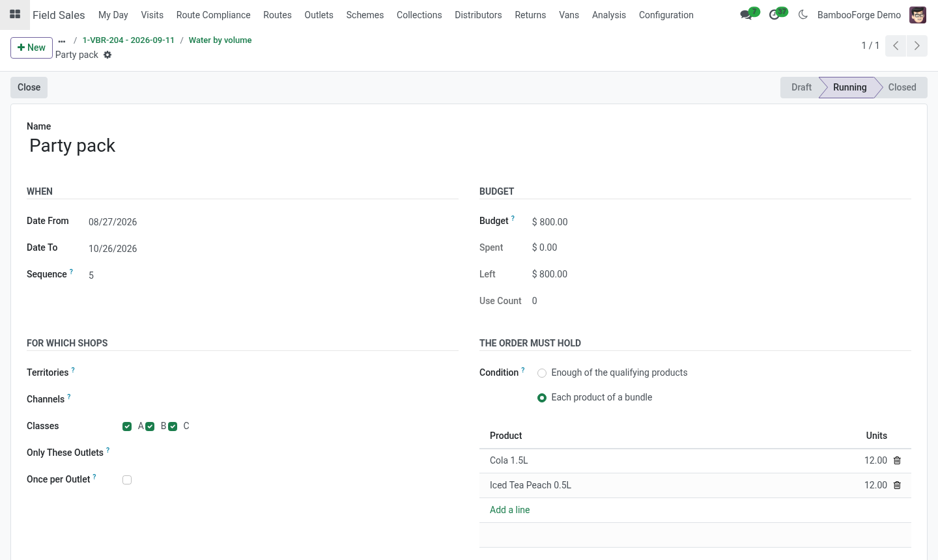
Task: Go to the 1-VBR-204 breadcrumb link
Action: [x=128, y=40]
